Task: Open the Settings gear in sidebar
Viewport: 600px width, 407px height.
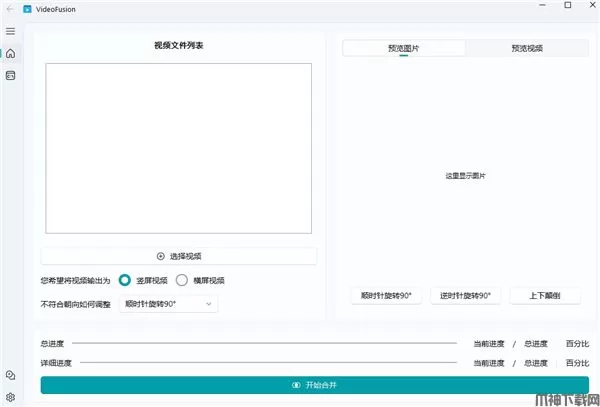Action: point(10,396)
